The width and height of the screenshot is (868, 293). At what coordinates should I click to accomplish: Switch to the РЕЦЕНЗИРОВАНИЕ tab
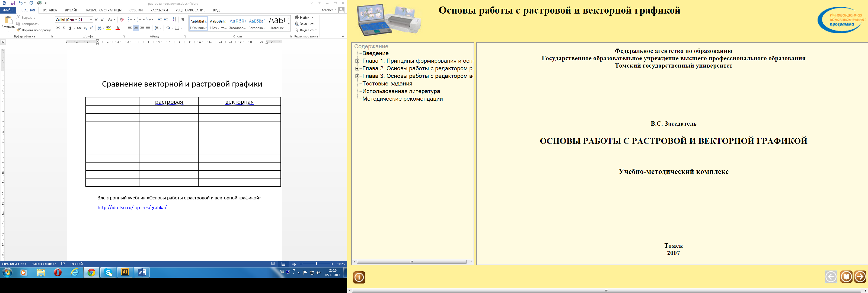click(190, 10)
